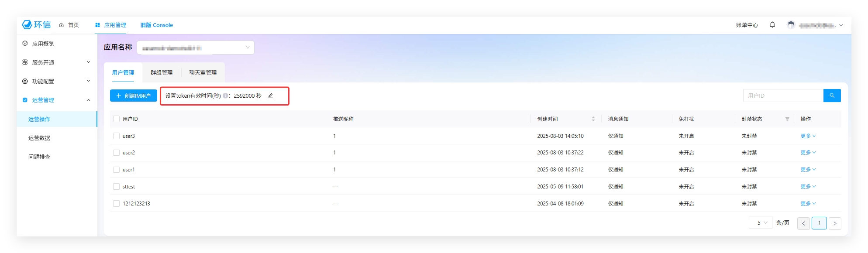Click the 创建时间 sort arrows icon
868x253 pixels.
pos(593,119)
